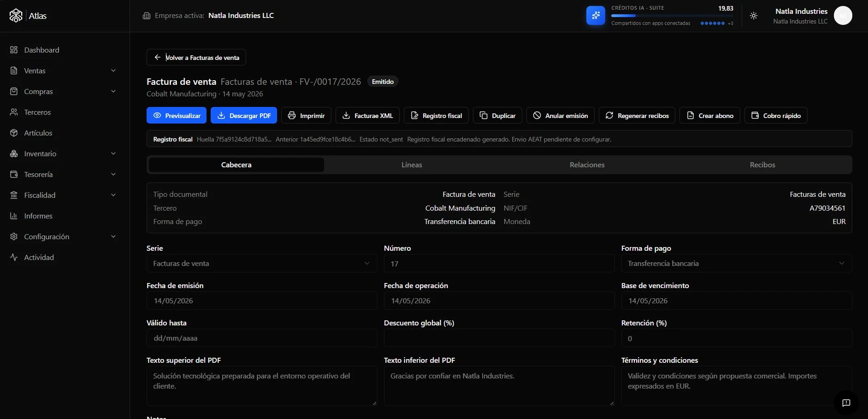
Task: Click the Natla Industries user avatar
Action: [843, 16]
